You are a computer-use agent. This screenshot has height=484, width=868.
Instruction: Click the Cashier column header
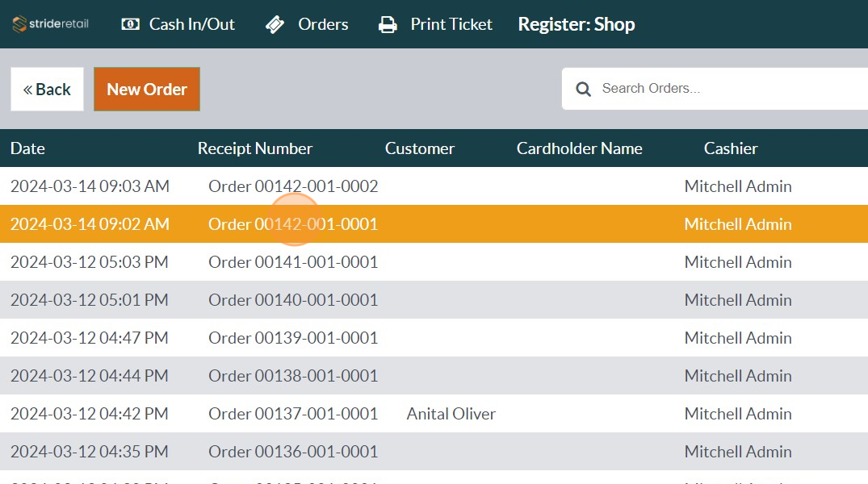730,148
